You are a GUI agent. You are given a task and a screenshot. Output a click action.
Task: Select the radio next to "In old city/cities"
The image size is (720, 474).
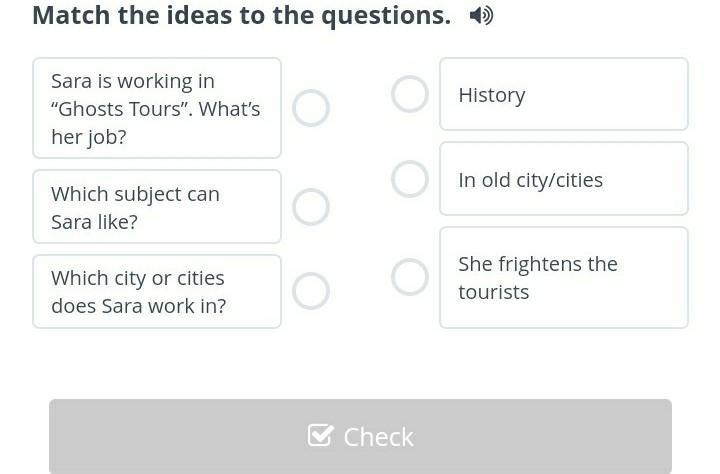pyautogui.click(x=409, y=179)
